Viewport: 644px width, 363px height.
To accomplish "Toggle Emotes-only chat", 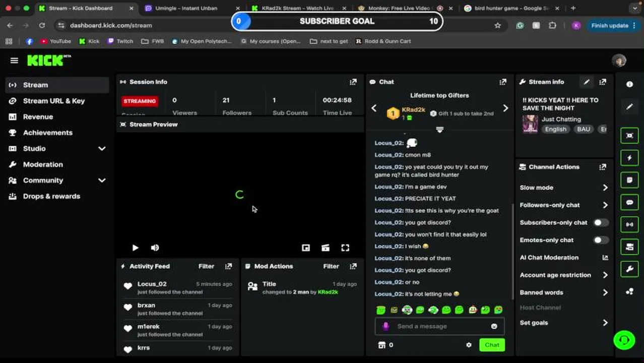I will [x=600, y=240].
